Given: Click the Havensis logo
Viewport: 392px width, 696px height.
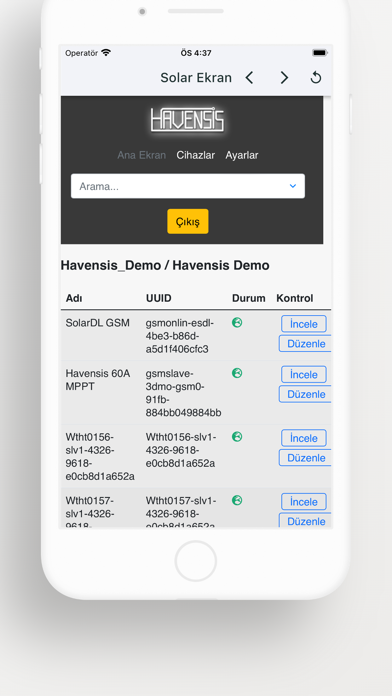Looking at the screenshot, I should [x=187, y=120].
